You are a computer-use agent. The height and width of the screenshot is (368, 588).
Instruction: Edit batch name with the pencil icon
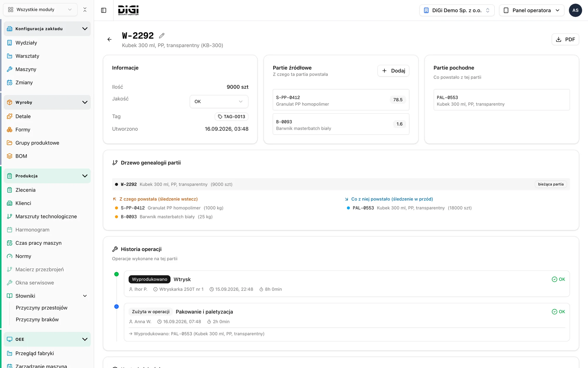pyautogui.click(x=162, y=36)
